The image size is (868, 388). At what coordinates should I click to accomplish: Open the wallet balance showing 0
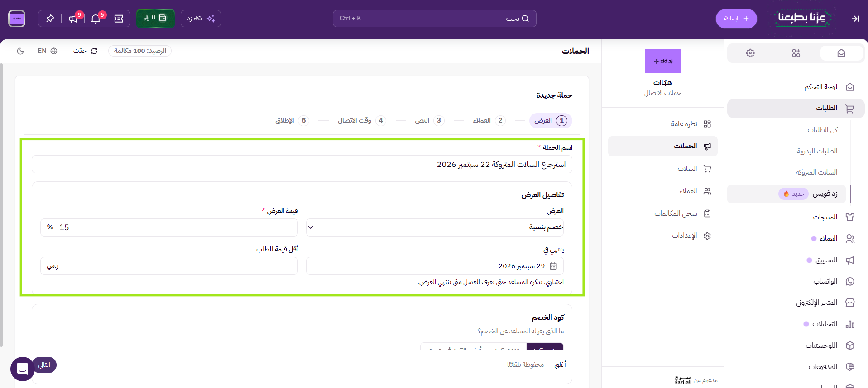[x=155, y=19]
